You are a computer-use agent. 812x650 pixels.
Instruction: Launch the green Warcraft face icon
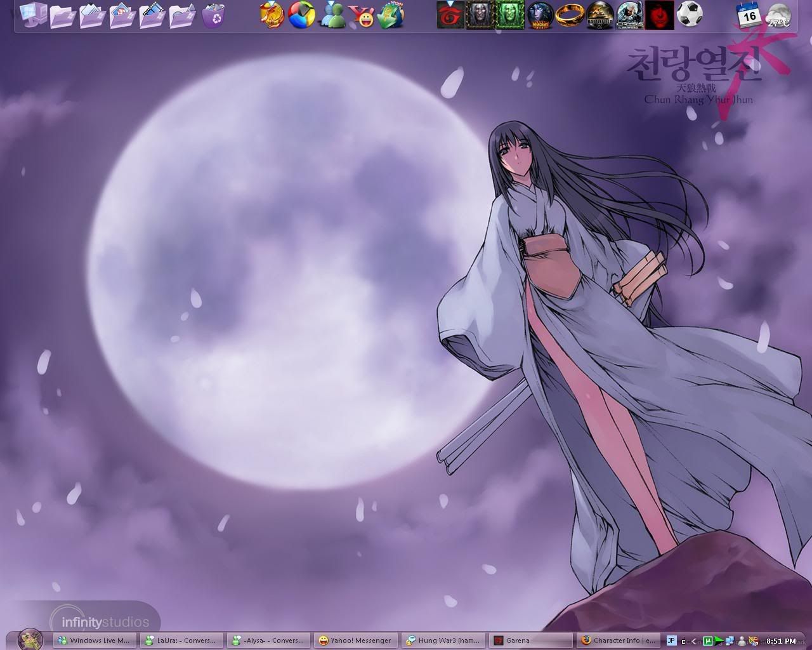511,15
